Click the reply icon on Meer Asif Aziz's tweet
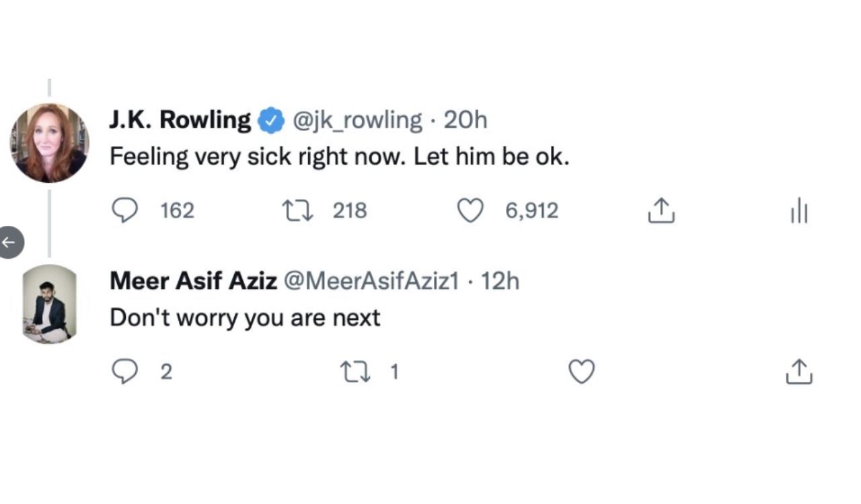 click(x=125, y=372)
